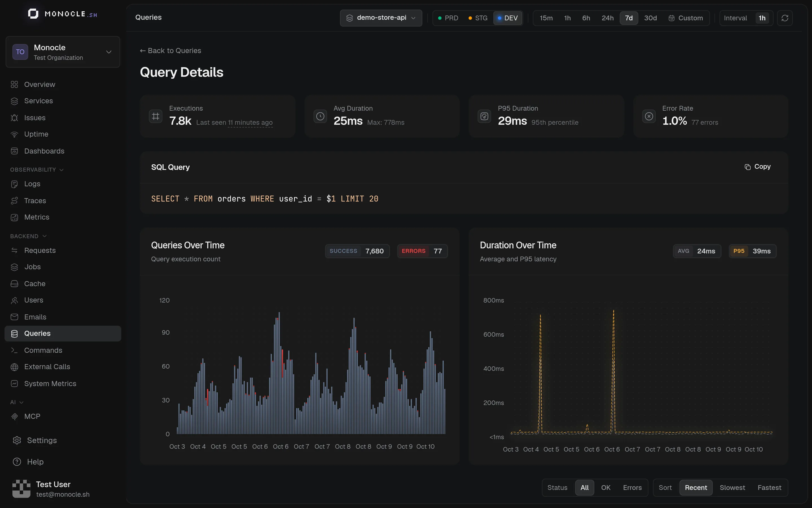Switch environment to STG
The width and height of the screenshot is (812, 508).
coord(478,18)
